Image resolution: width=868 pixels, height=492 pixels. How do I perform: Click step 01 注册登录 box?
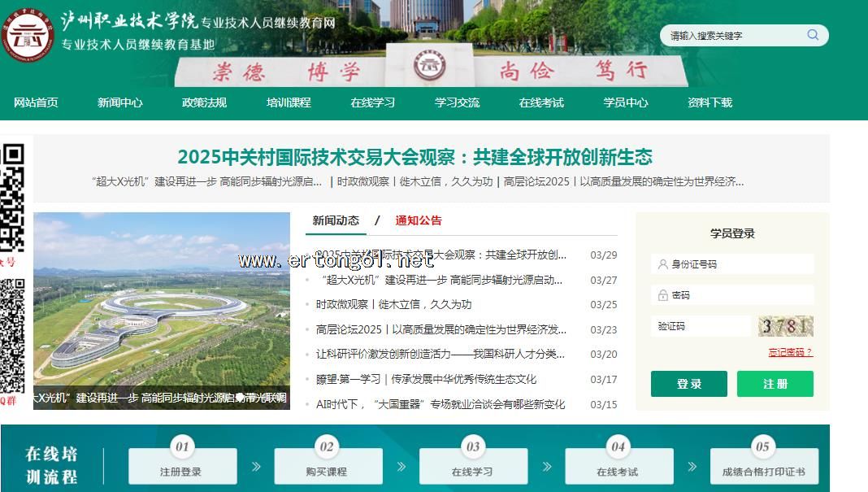pyautogui.click(x=182, y=465)
